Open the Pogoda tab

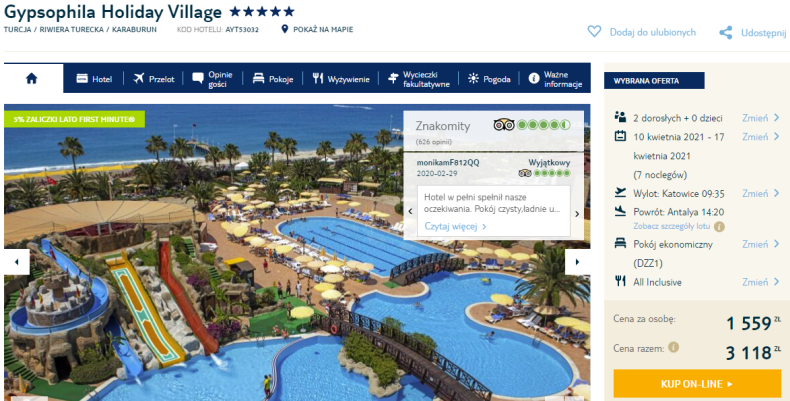pyautogui.click(x=489, y=79)
